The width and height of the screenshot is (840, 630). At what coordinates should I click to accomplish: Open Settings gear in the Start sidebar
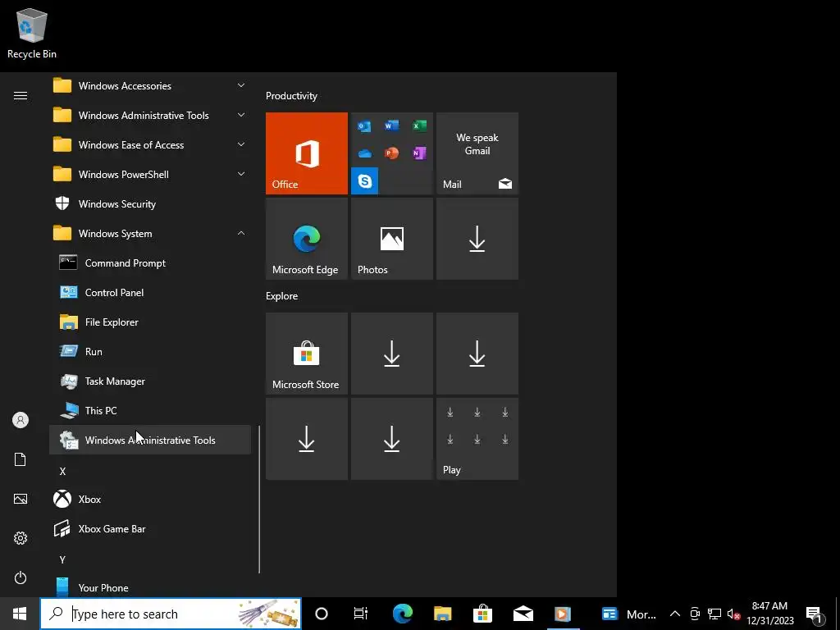21,538
